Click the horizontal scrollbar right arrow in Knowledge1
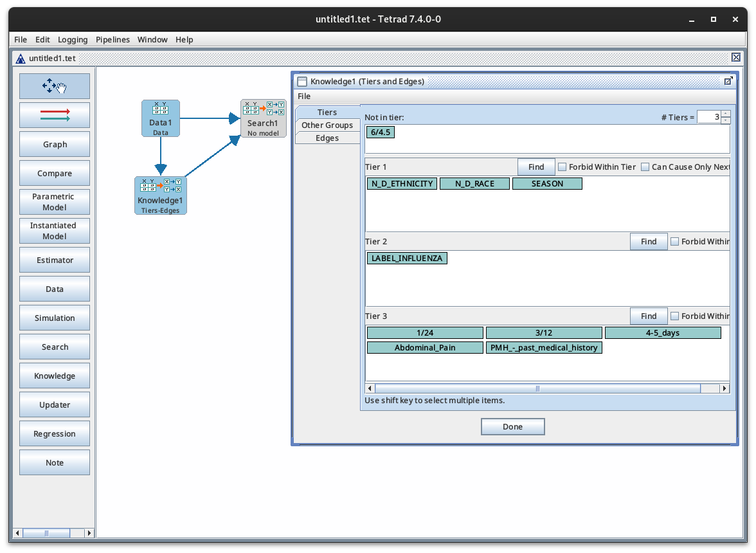Image resolution: width=756 pixels, height=553 pixels. pos(724,388)
